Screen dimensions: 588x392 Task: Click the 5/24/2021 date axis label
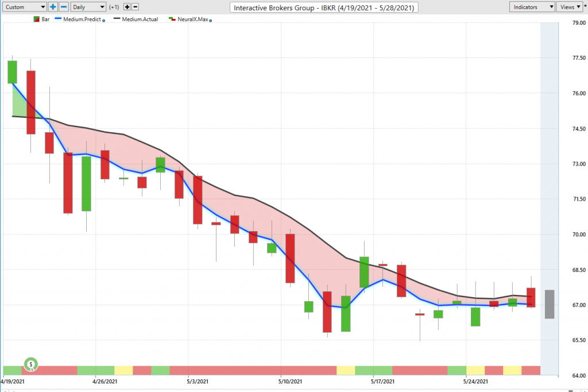pos(475,382)
